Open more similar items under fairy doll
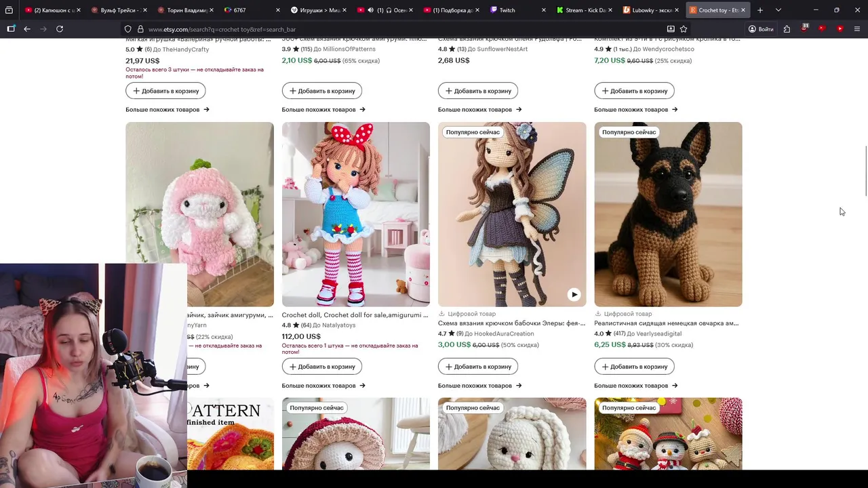Image resolution: width=868 pixels, height=488 pixels. coord(479,386)
